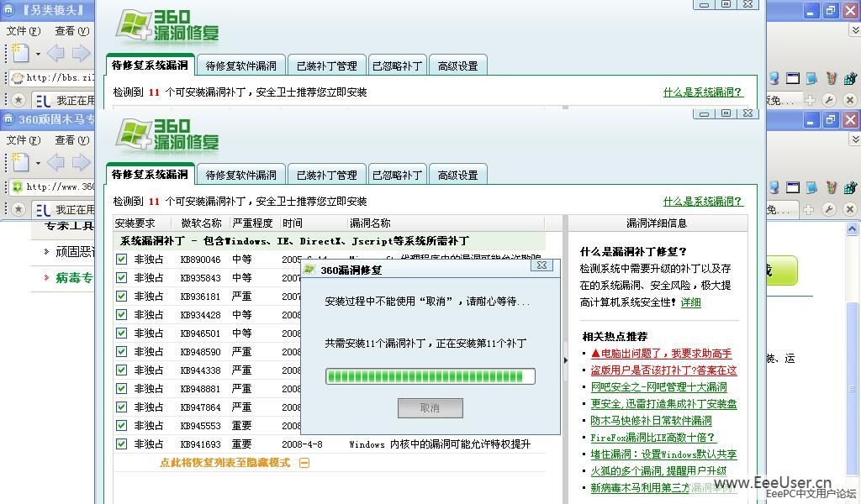Click the red warning triangle before 电脑出问题了
Screen dimensions: 861x504
[595, 354]
